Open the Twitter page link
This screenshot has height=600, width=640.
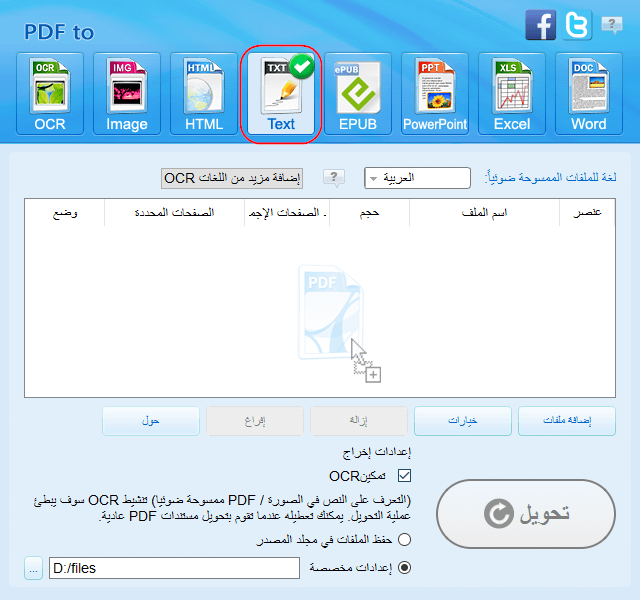coord(577,25)
